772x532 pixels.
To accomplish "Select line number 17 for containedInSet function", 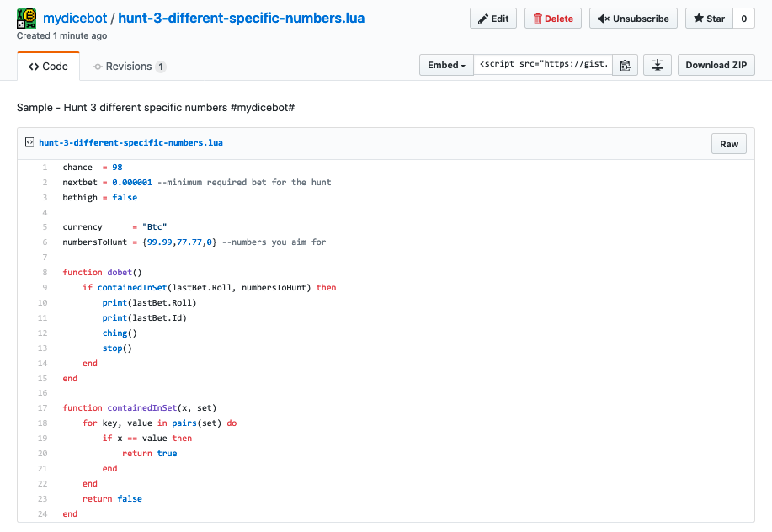I will [42, 408].
